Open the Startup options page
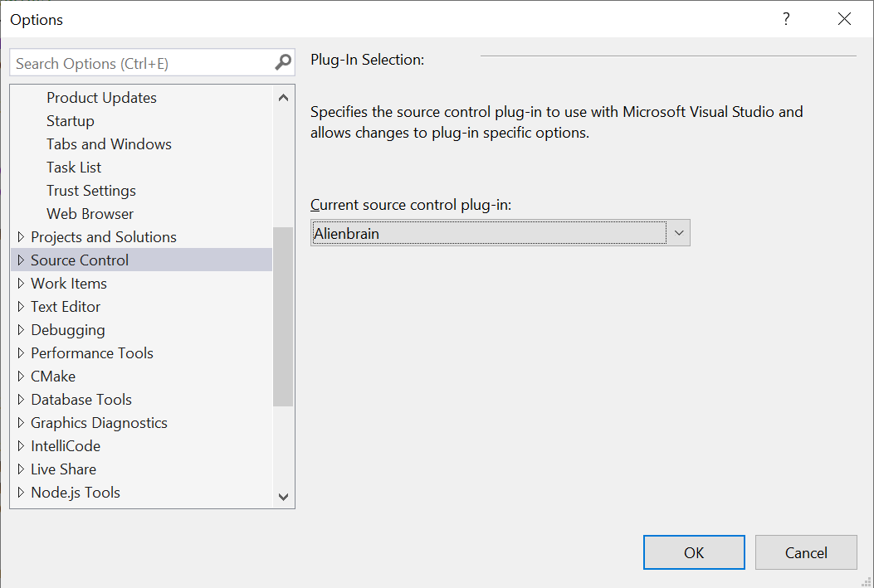Screen dimensions: 874x588 point(71,121)
